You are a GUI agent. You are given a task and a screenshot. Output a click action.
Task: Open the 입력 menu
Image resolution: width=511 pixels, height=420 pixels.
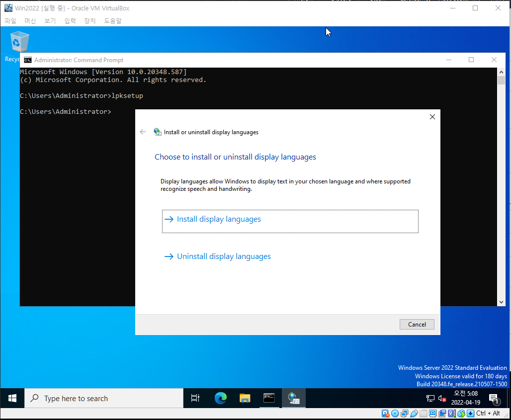click(70, 21)
